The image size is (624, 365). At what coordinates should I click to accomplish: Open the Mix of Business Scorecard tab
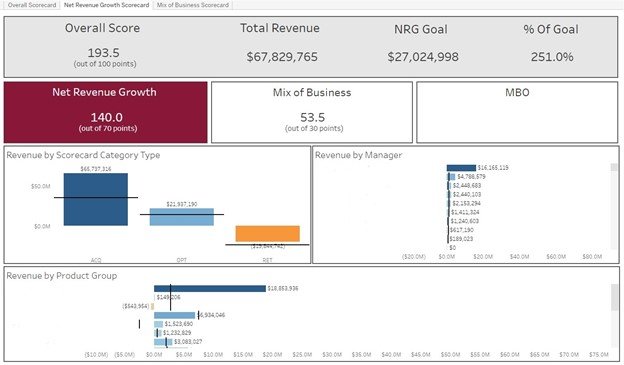point(193,5)
